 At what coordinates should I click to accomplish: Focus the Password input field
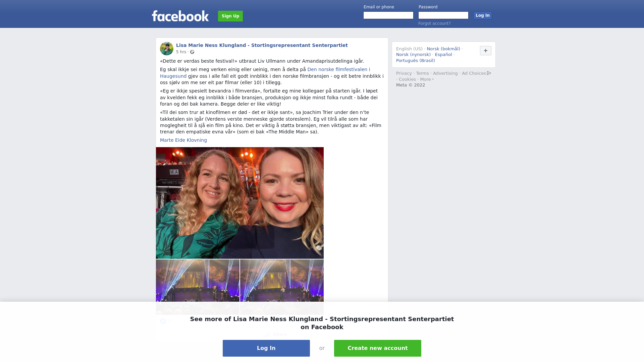coord(443,15)
